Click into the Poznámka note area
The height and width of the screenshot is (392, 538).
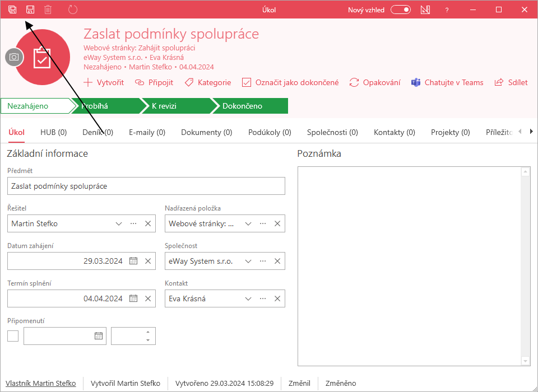coord(409,266)
